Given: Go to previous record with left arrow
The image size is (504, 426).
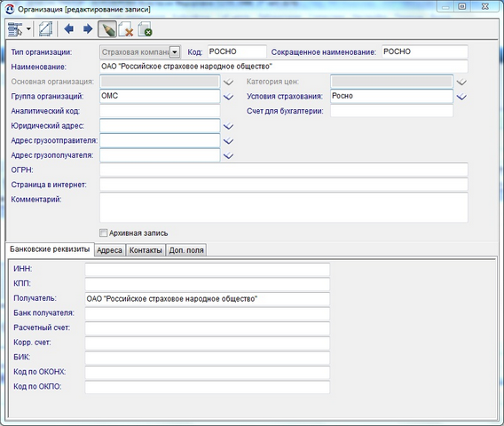Looking at the screenshot, I should [69, 29].
